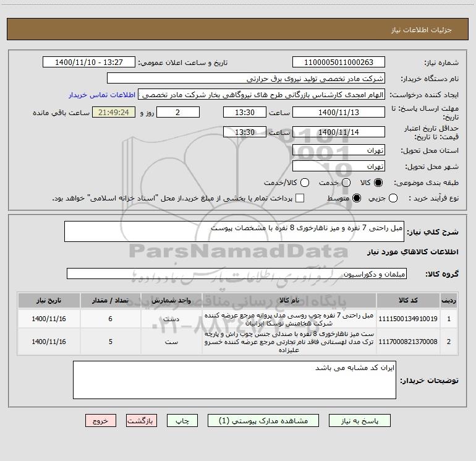Click the خروج exit button
Screen dimensions: 476x461
101,421
